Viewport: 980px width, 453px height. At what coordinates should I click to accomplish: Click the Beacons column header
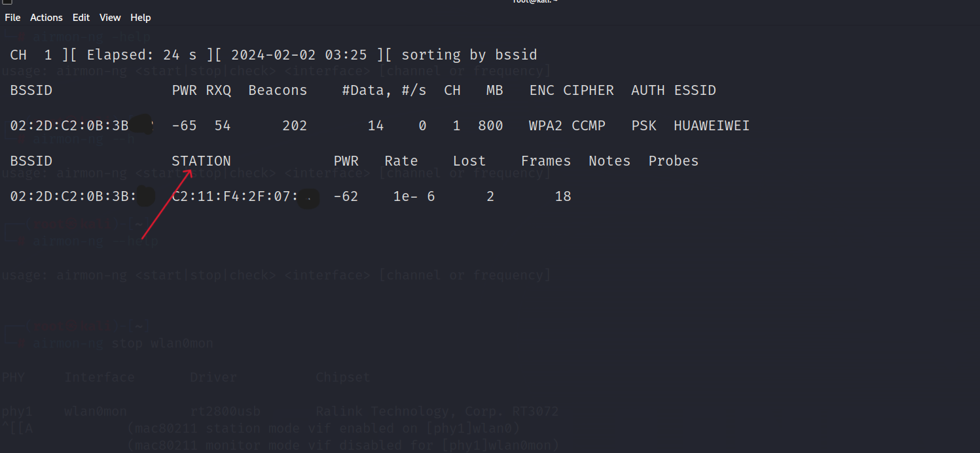278,90
